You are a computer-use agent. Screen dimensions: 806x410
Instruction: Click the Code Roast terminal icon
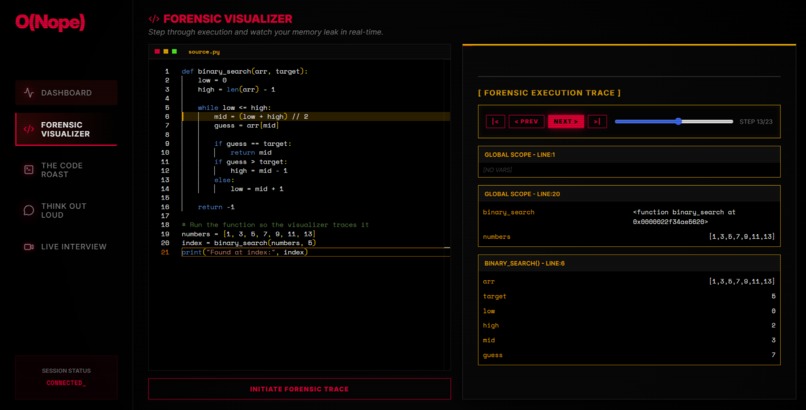coord(29,170)
